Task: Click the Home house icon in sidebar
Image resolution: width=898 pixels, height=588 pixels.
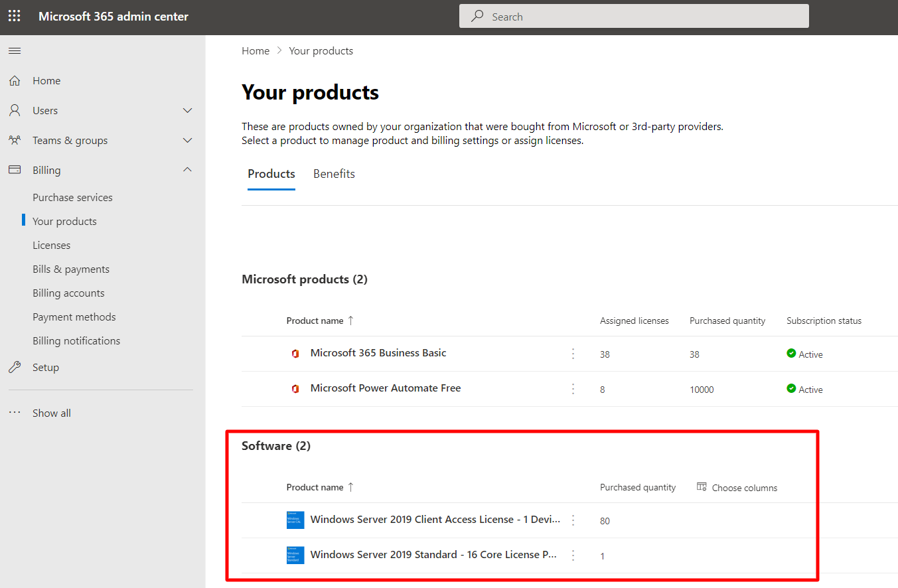Action: (x=14, y=81)
